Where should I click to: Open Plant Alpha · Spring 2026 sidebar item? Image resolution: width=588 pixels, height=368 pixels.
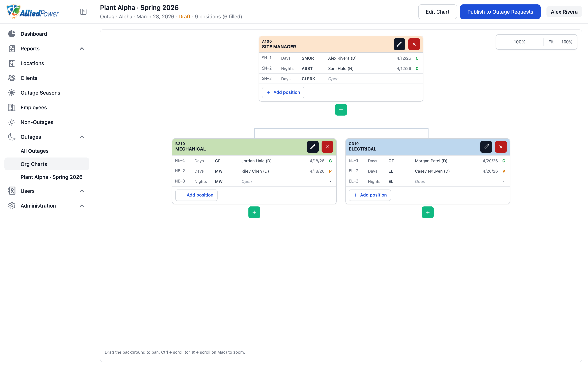pos(47,177)
